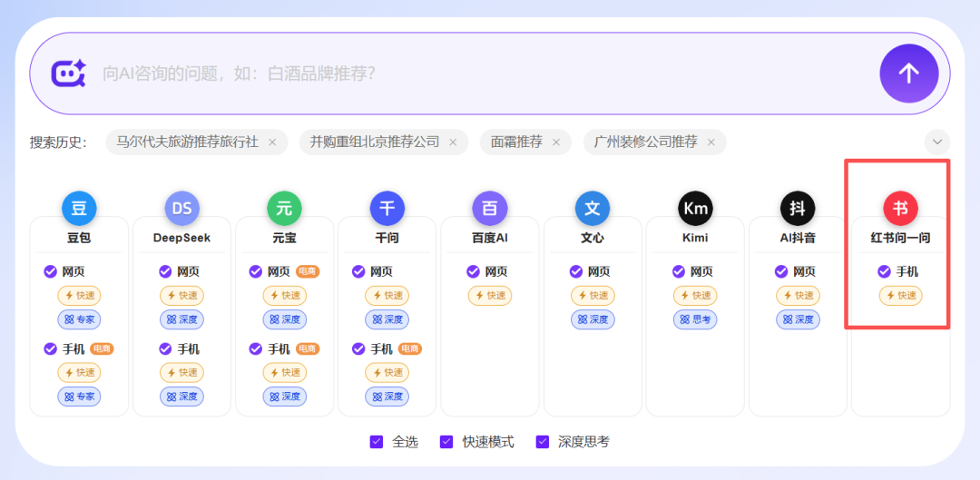Image resolution: width=980 pixels, height=480 pixels.
Task: Uncheck 千问 网页 option
Action: tap(358, 271)
